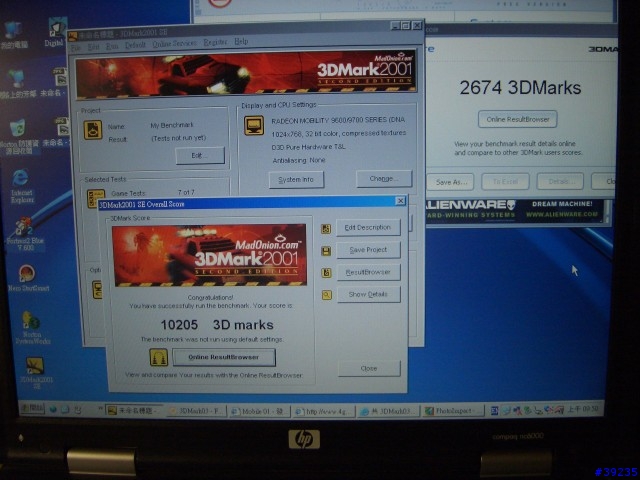Click the Save Project button
This screenshot has width=640, height=480.
pos(368,250)
